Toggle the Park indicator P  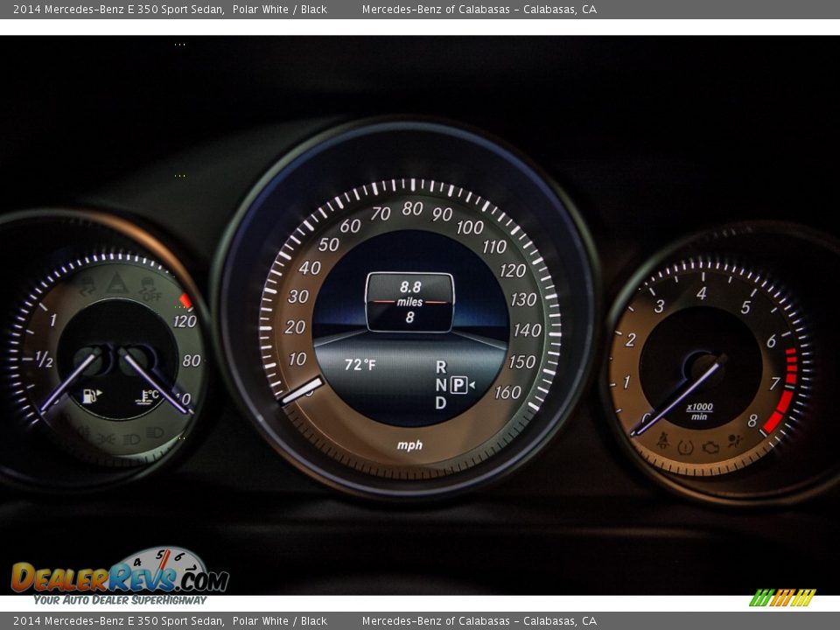click(x=458, y=383)
